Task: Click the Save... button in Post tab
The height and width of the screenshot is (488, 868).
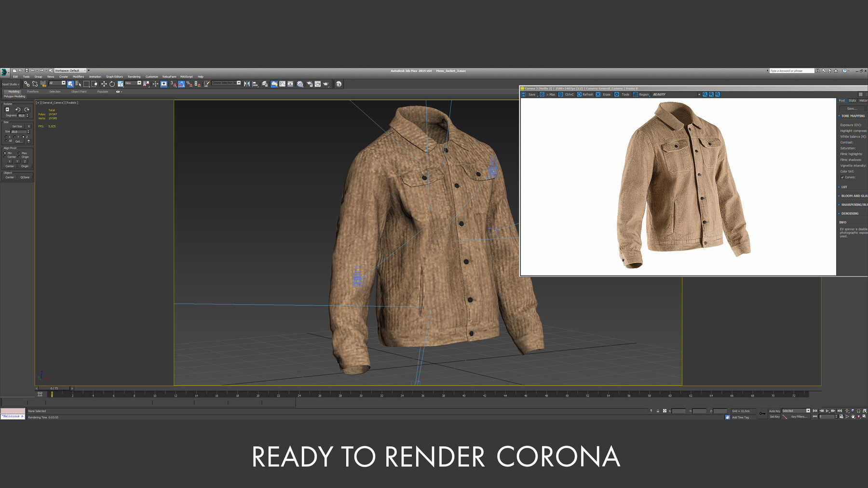Action: [x=852, y=109]
